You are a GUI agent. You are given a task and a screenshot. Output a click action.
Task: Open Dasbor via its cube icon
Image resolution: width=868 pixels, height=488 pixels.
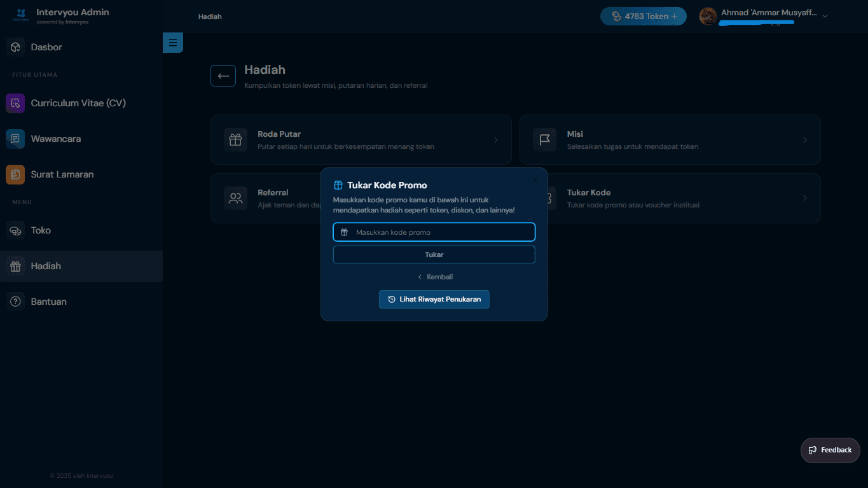point(15,47)
